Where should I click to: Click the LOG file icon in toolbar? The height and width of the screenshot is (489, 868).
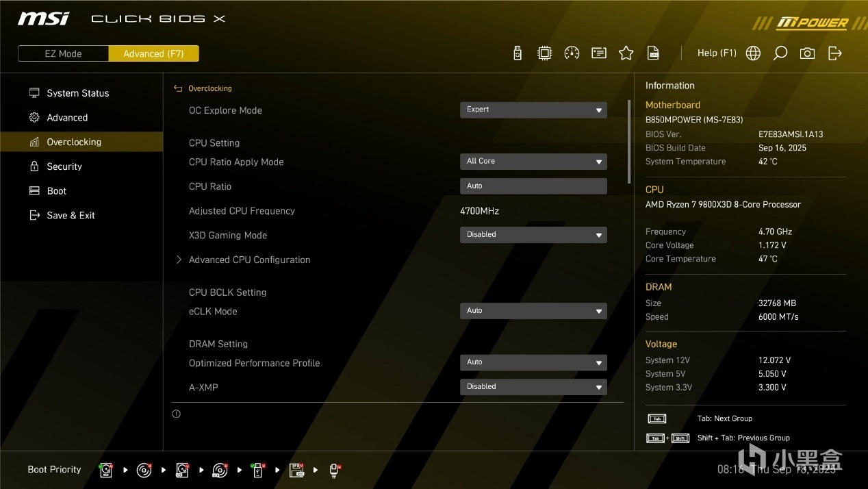click(x=654, y=53)
